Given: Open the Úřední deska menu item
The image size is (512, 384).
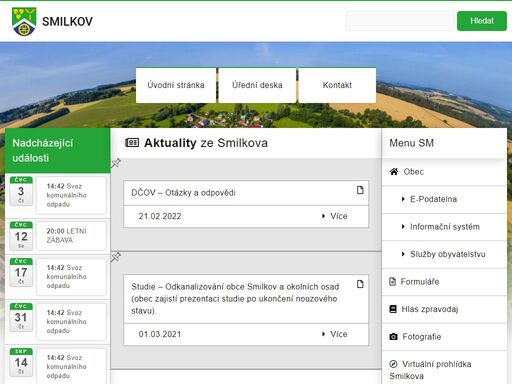Looking at the screenshot, I should [x=257, y=85].
